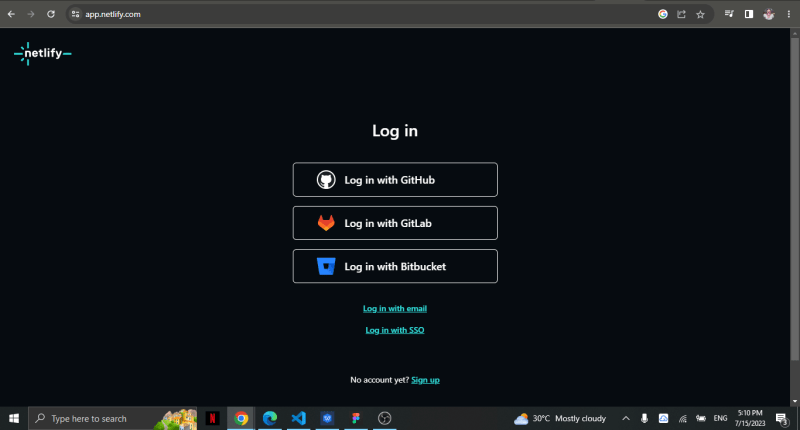Share this page icon
Screen dimensions: 800x430
[x=682, y=14]
